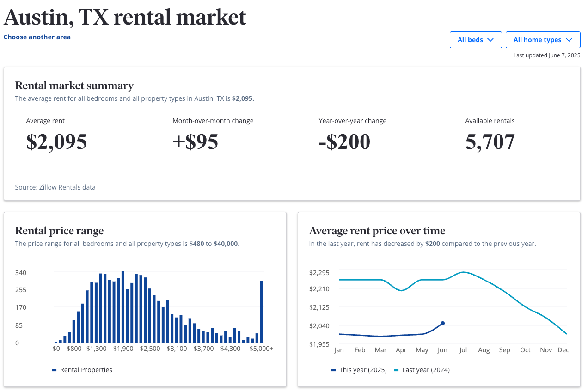This screenshot has height=392, width=588.
Task: Click the Source: Zillow Rentals data text
Action: point(55,187)
